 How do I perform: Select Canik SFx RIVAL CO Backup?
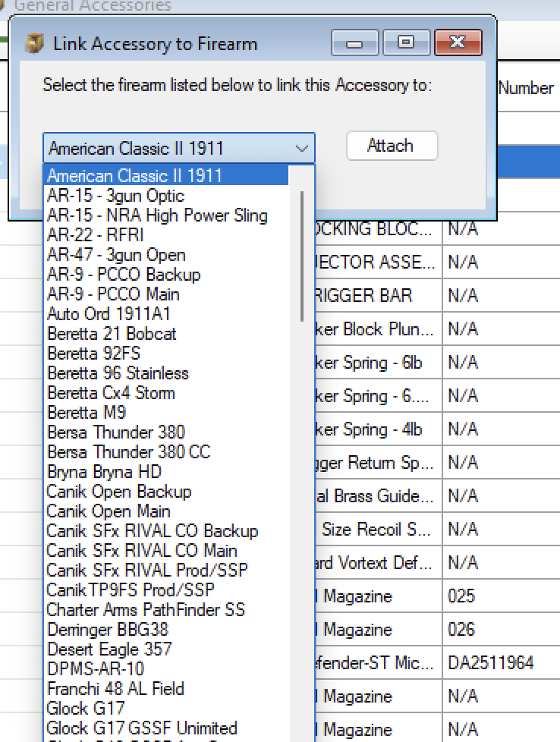point(166,530)
